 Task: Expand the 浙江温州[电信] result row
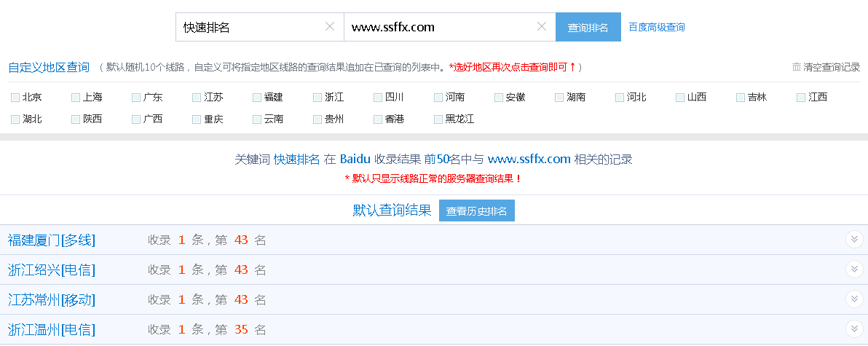(854, 329)
